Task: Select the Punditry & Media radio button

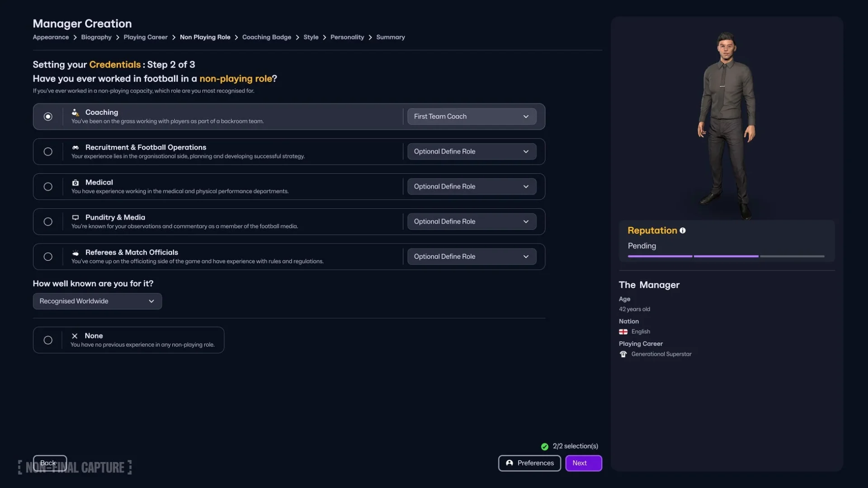Action: pos(47,221)
